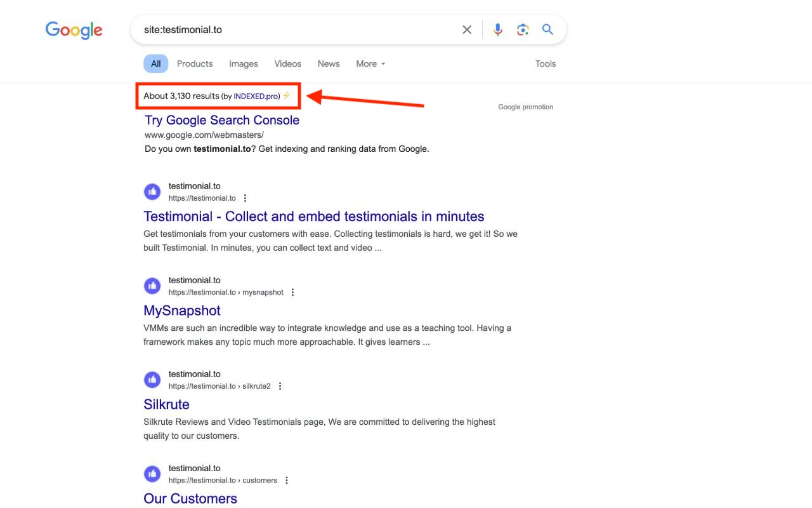Open three-dot menu for mysnapshot result

point(292,292)
